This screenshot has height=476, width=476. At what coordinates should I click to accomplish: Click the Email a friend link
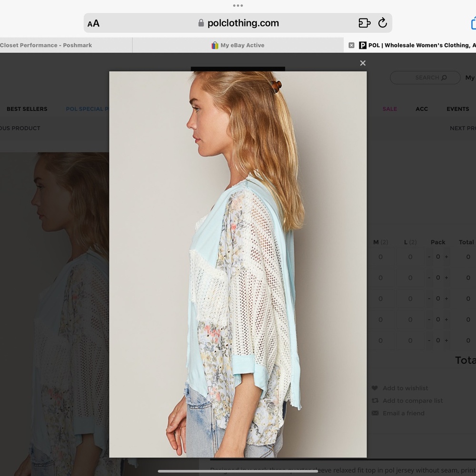point(403,413)
